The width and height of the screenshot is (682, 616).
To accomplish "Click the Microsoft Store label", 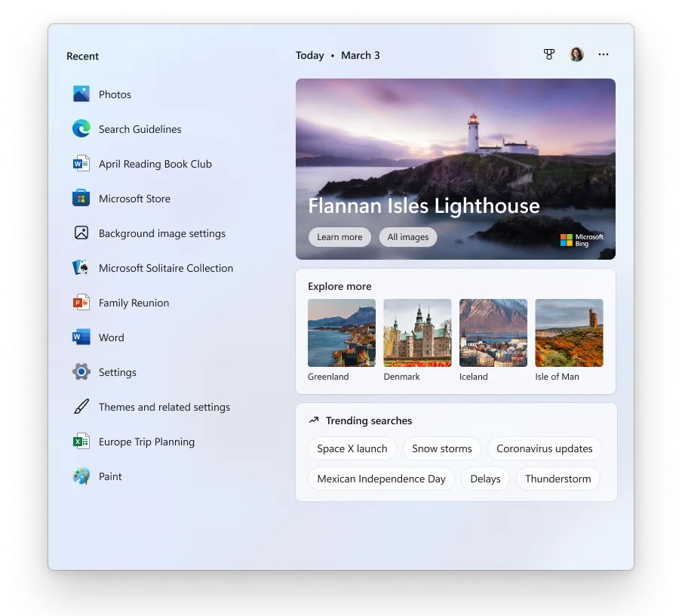I will [x=134, y=199].
